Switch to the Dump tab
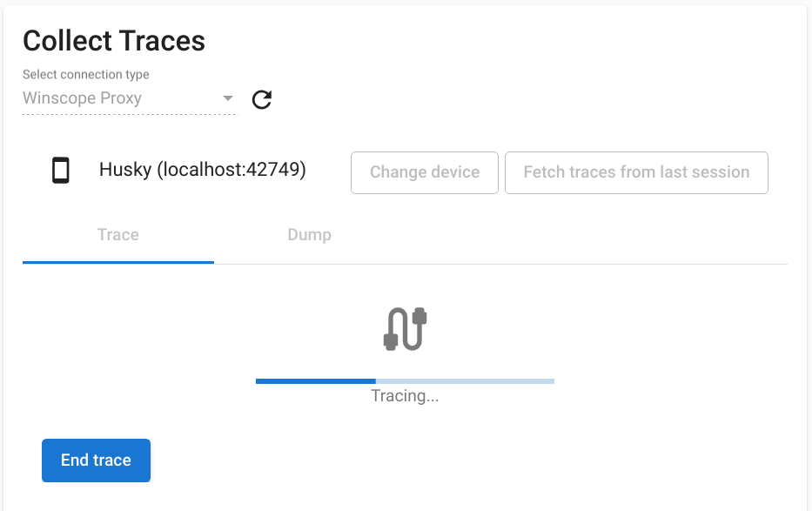The width and height of the screenshot is (812, 511). coord(309,234)
